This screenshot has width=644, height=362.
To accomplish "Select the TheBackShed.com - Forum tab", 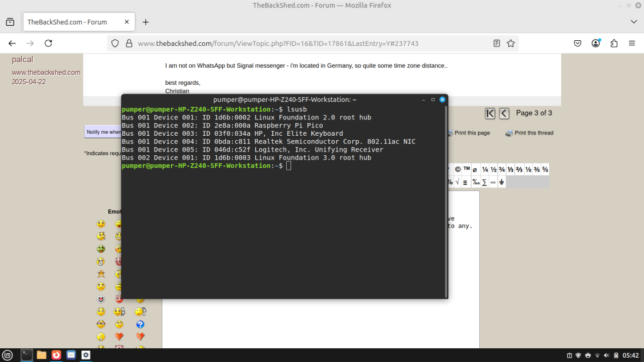I will [x=72, y=21].
